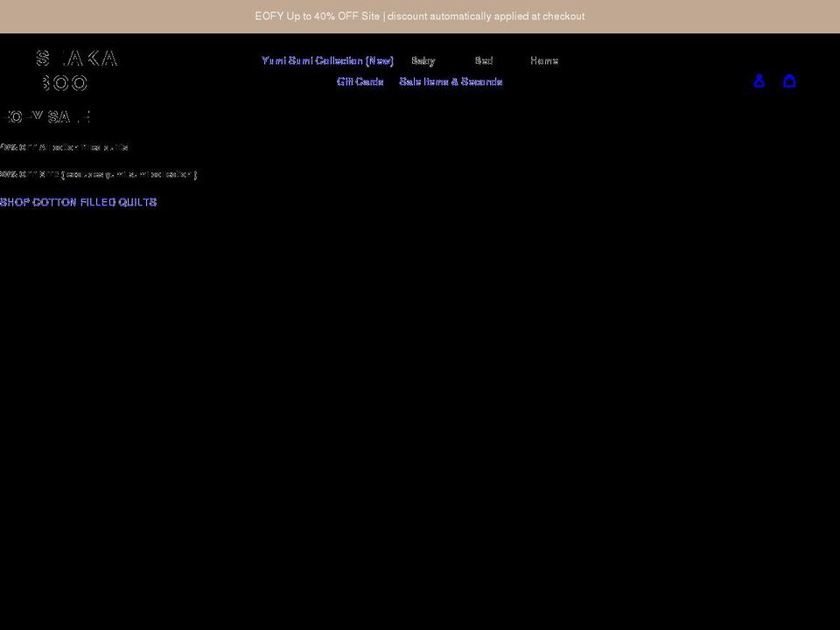840x630 pixels.
Task: Select the Sale Items & Seconds menu entry
Action: (x=451, y=81)
